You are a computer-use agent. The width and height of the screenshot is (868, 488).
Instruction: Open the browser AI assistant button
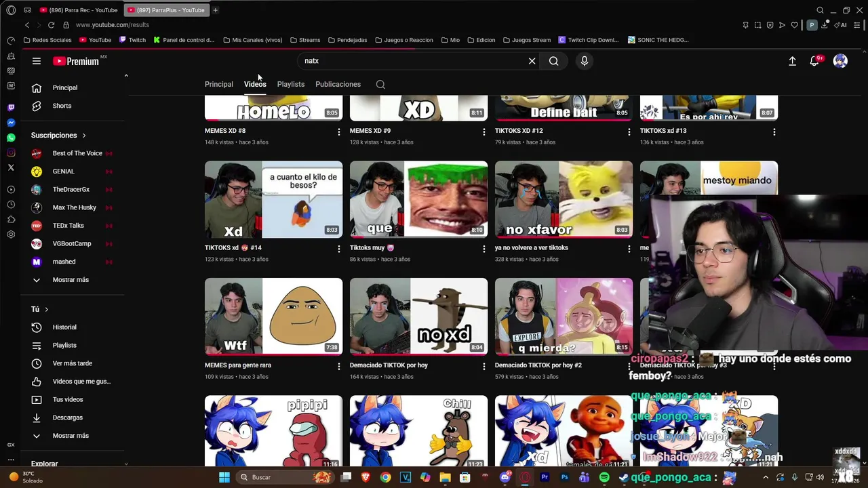coord(842,25)
